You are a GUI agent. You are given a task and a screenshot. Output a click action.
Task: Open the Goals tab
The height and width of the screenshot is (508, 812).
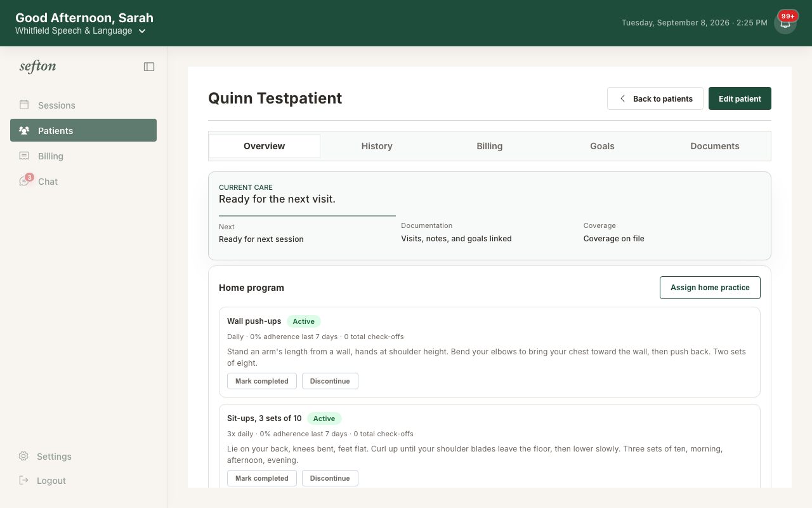click(602, 146)
